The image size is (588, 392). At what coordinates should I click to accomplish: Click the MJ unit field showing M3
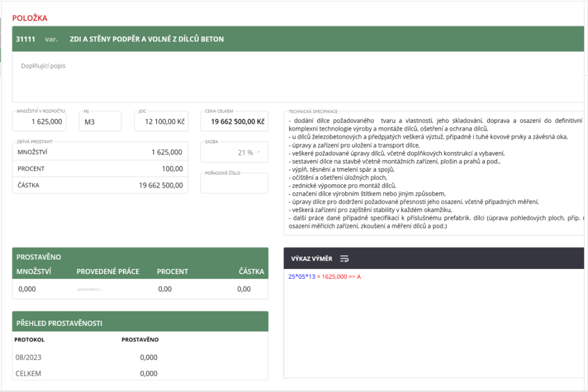(x=100, y=122)
